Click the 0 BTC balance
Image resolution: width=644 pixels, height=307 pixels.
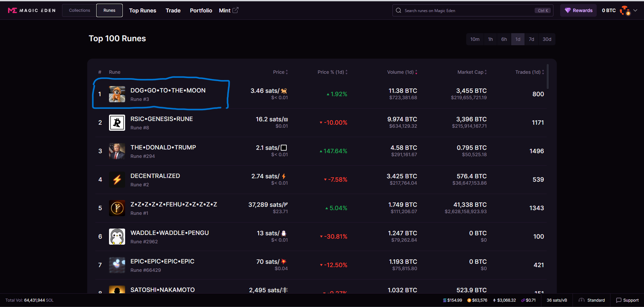point(609,10)
